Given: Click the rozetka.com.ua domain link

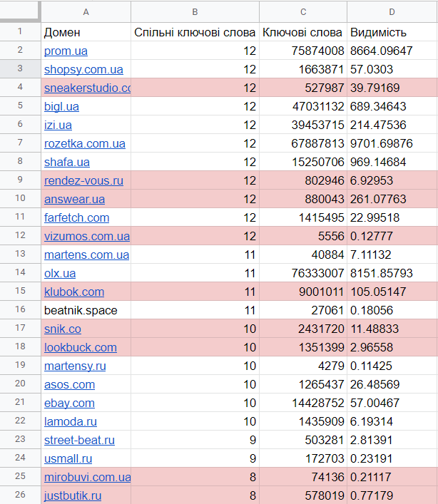Looking at the screenshot, I should [x=84, y=143].
